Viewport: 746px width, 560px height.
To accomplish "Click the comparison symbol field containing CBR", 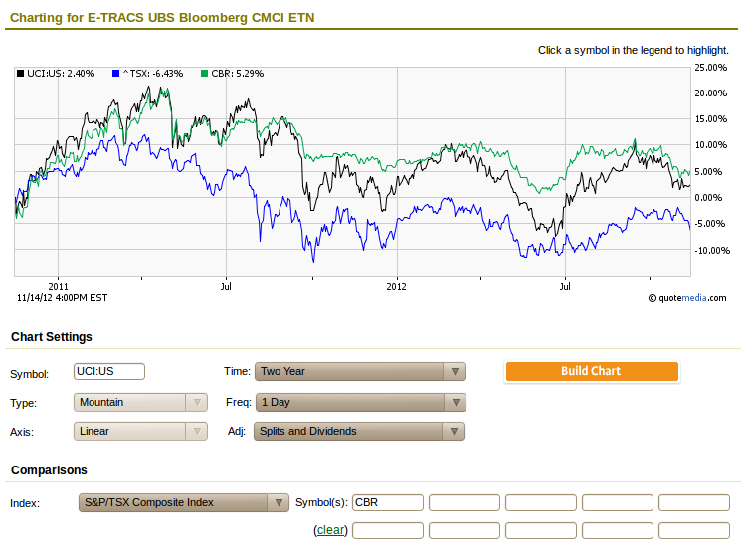I will point(388,503).
